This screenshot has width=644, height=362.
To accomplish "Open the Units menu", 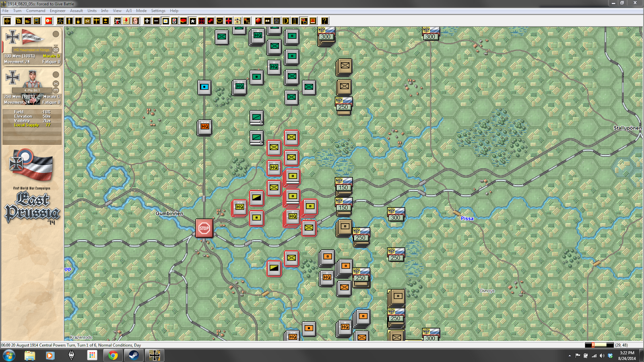I will [x=92, y=11].
